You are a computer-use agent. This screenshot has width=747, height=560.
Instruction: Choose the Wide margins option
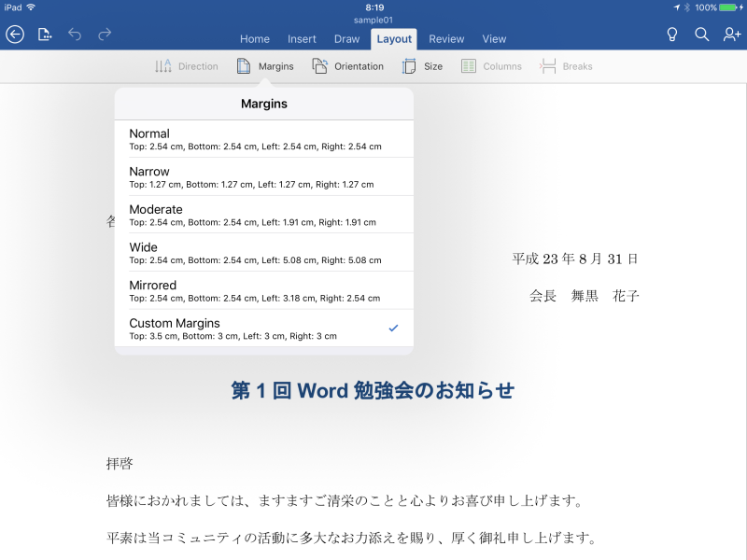pyautogui.click(x=264, y=253)
